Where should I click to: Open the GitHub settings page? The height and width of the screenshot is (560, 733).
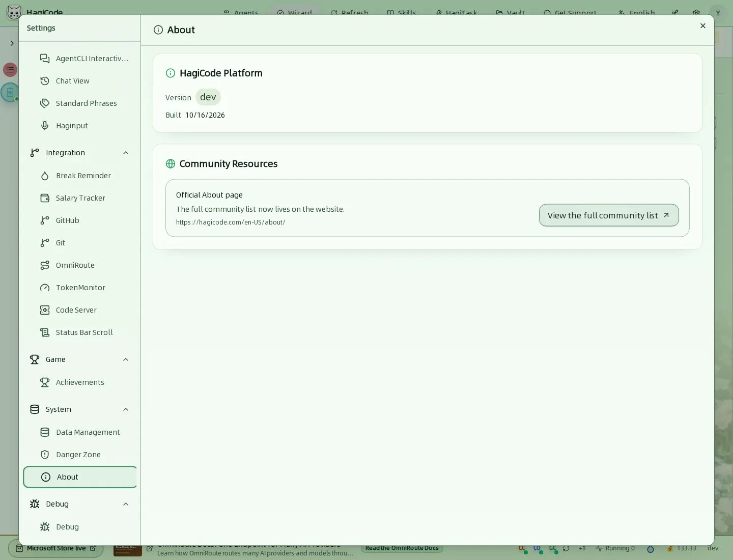coord(80,220)
